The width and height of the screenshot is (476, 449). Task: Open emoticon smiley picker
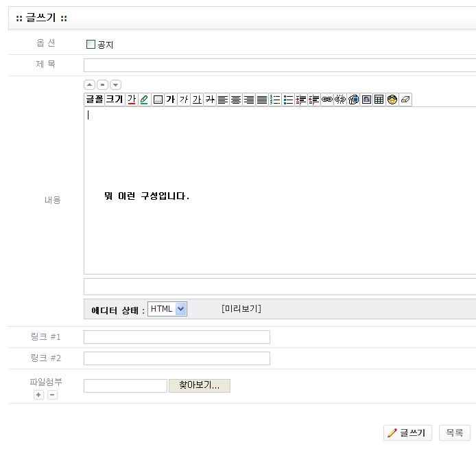pyautogui.click(x=392, y=100)
